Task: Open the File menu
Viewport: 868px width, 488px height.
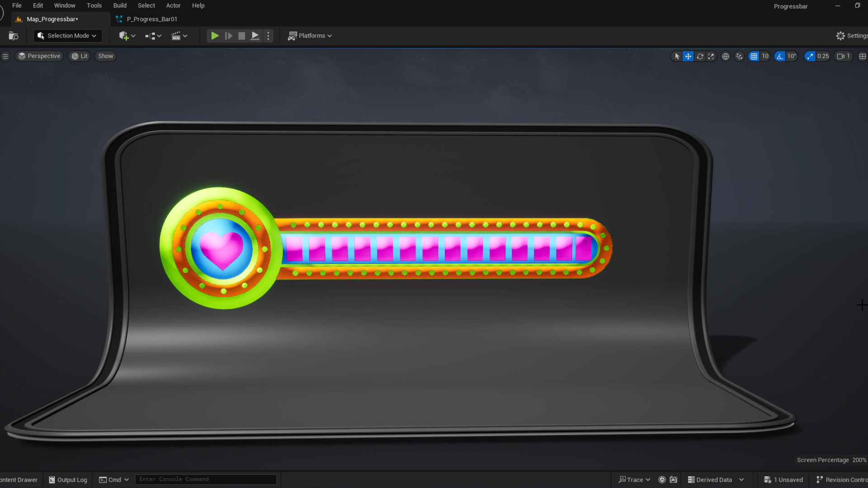Action: click(17, 5)
